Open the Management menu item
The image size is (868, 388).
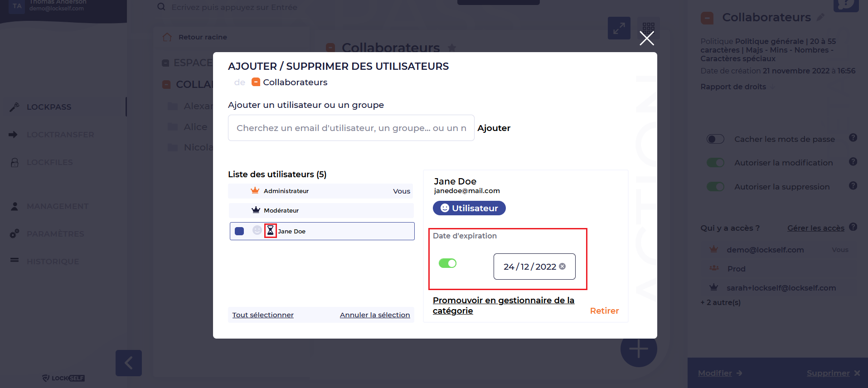point(58,206)
